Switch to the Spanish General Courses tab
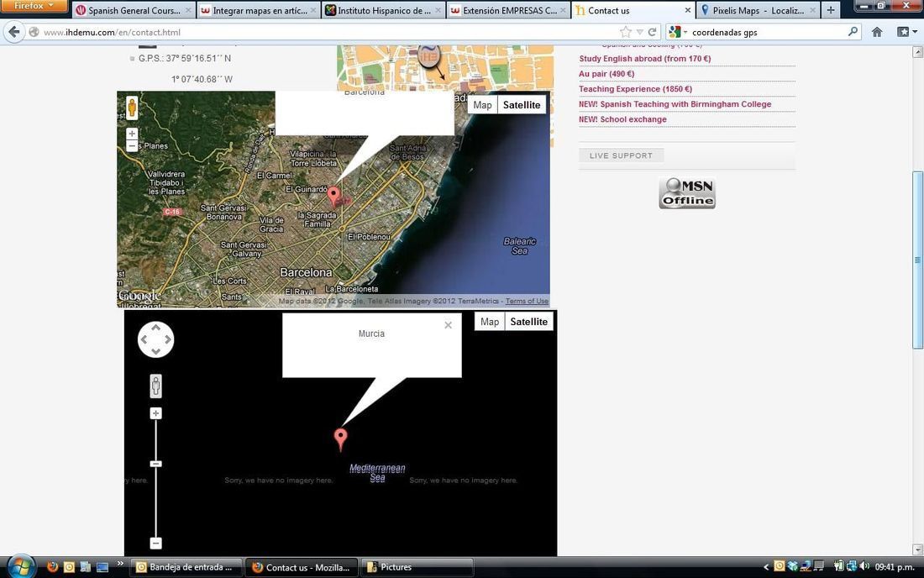Image resolution: width=924 pixels, height=578 pixels. (x=134, y=10)
